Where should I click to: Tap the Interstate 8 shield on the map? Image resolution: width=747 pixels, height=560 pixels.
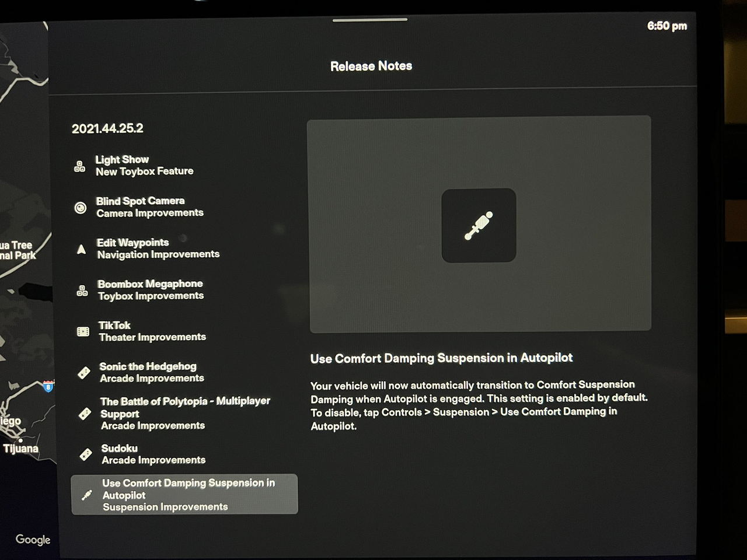coord(48,386)
